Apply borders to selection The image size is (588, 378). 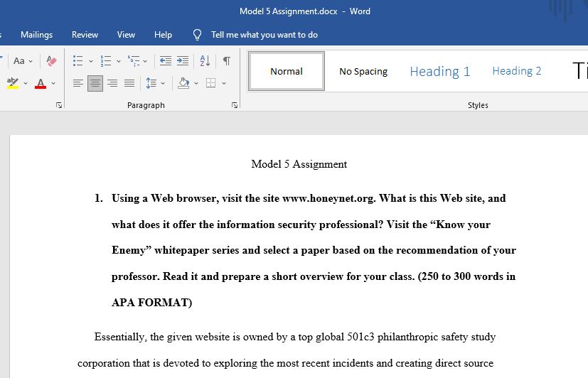coord(210,83)
